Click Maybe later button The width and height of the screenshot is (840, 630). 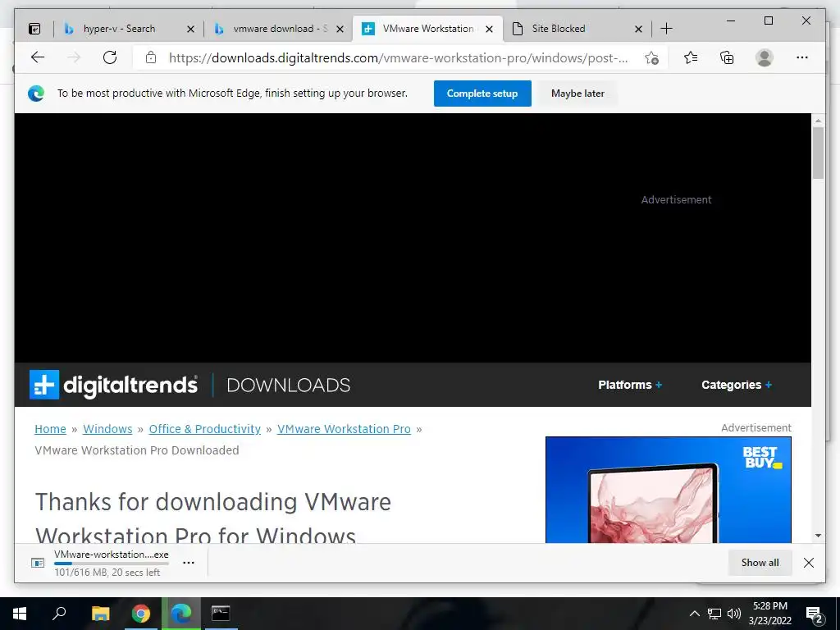pos(577,94)
